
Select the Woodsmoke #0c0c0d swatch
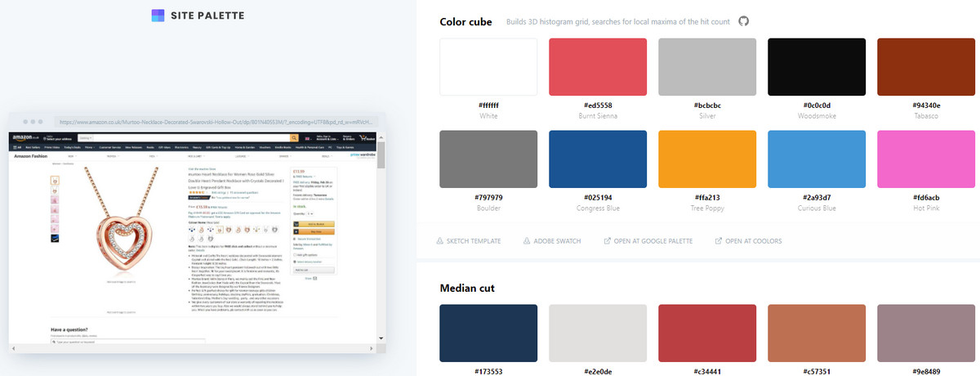pyautogui.click(x=817, y=67)
